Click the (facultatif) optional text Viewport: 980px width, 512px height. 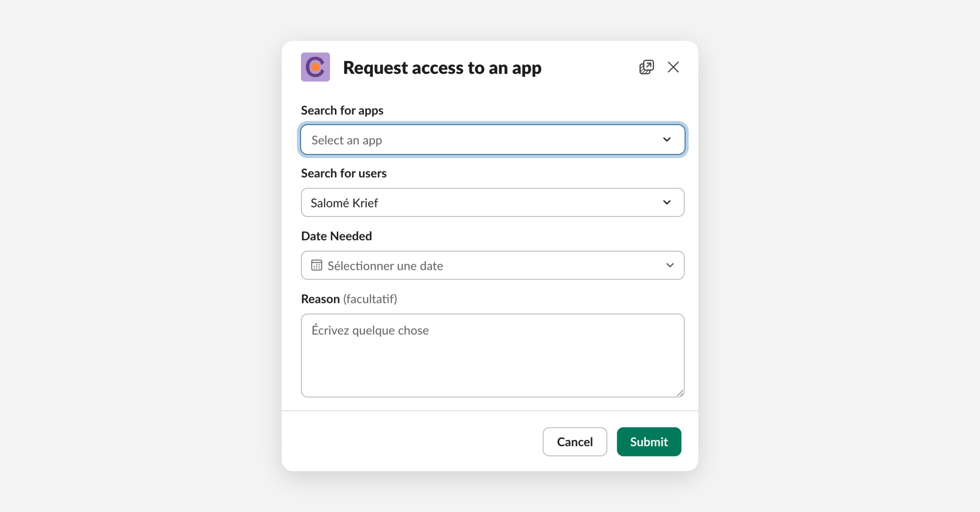coord(370,299)
